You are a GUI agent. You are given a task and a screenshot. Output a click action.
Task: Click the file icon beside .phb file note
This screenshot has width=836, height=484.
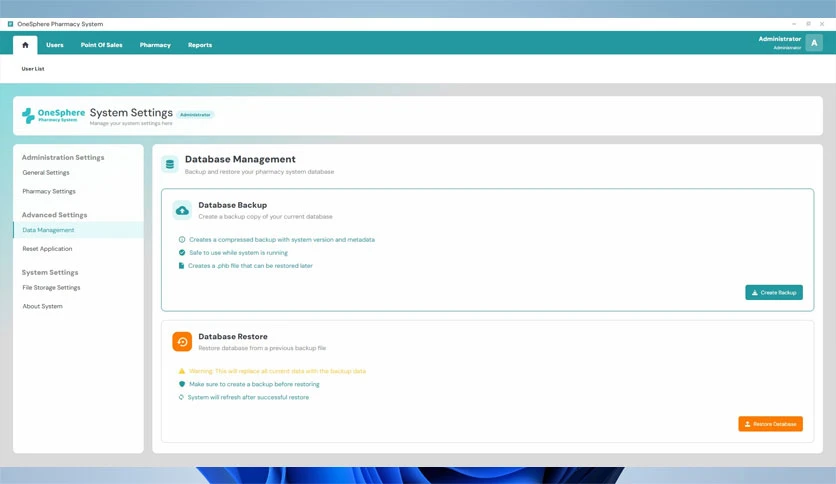coord(181,265)
